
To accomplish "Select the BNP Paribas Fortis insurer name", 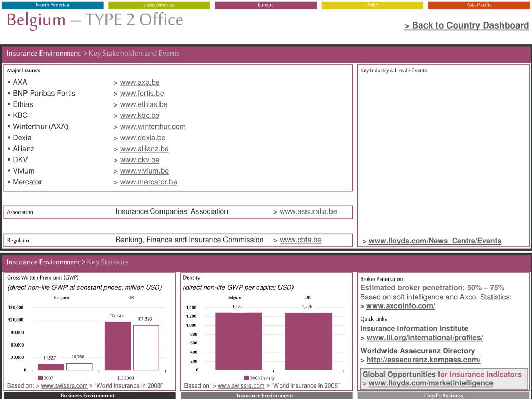I will pyautogui.click(x=44, y=94).
